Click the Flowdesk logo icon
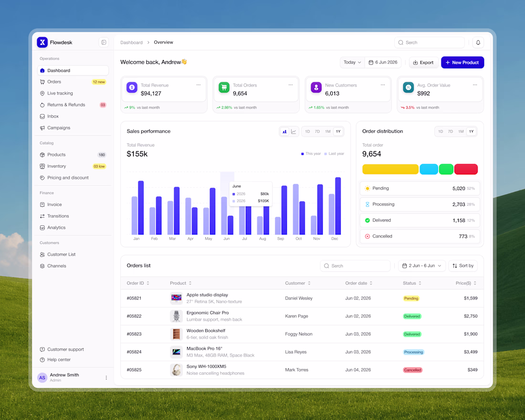 (42, 42)
